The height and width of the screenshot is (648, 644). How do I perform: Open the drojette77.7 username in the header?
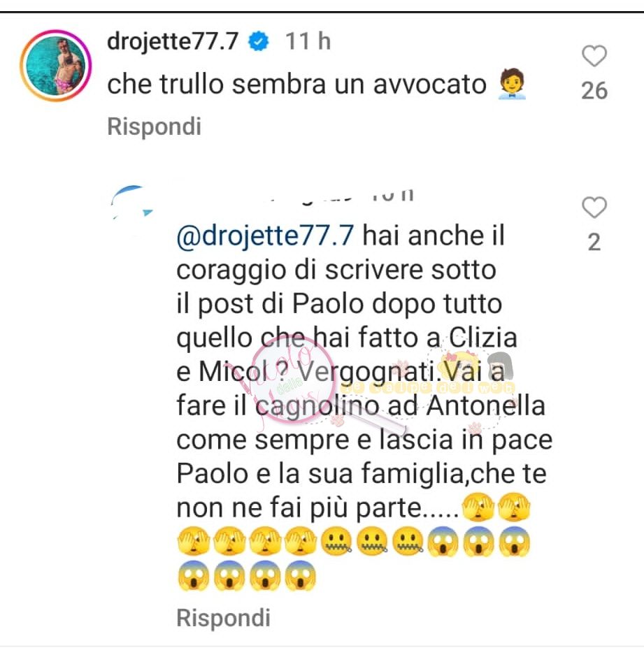pyautogui.click(x=173, y=41)
